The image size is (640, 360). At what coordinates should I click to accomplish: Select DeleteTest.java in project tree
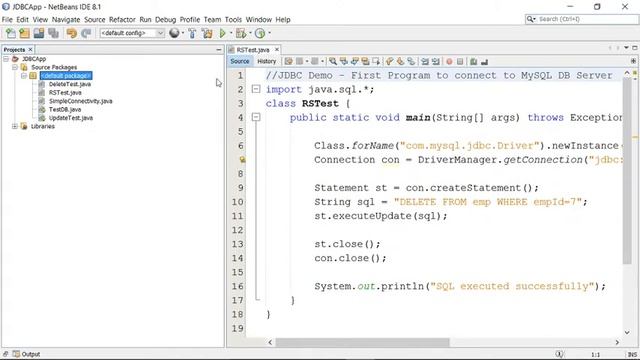(x=70, y=84)
